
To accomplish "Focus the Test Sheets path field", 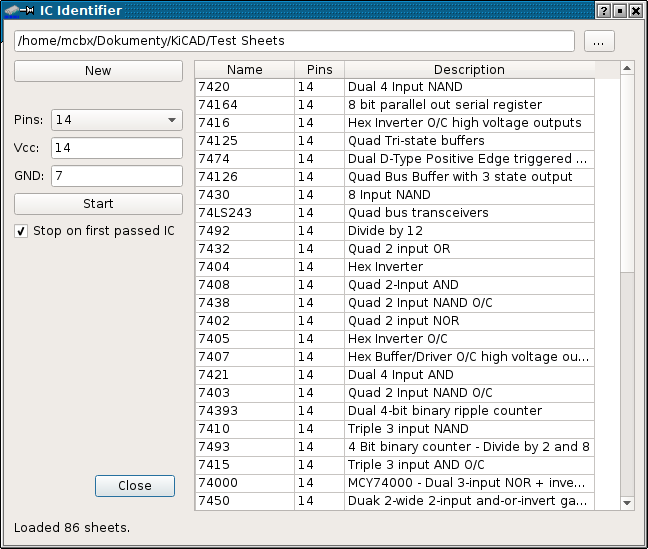I will pyautogui.click(x=294, y=41).
